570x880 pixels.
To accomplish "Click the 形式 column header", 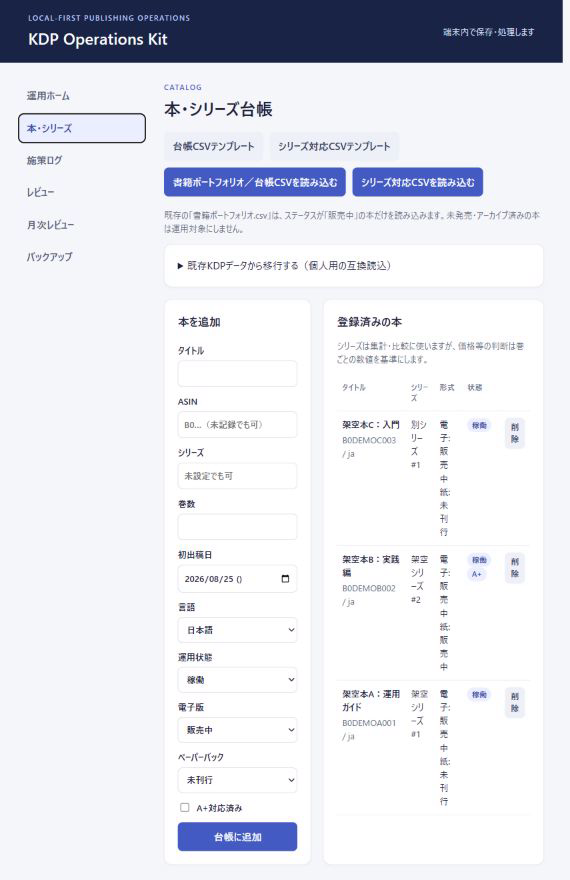I will tap(447, 387).
